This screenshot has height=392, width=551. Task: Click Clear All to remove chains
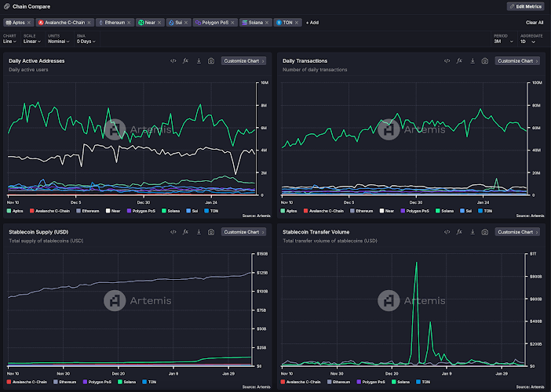534,23
